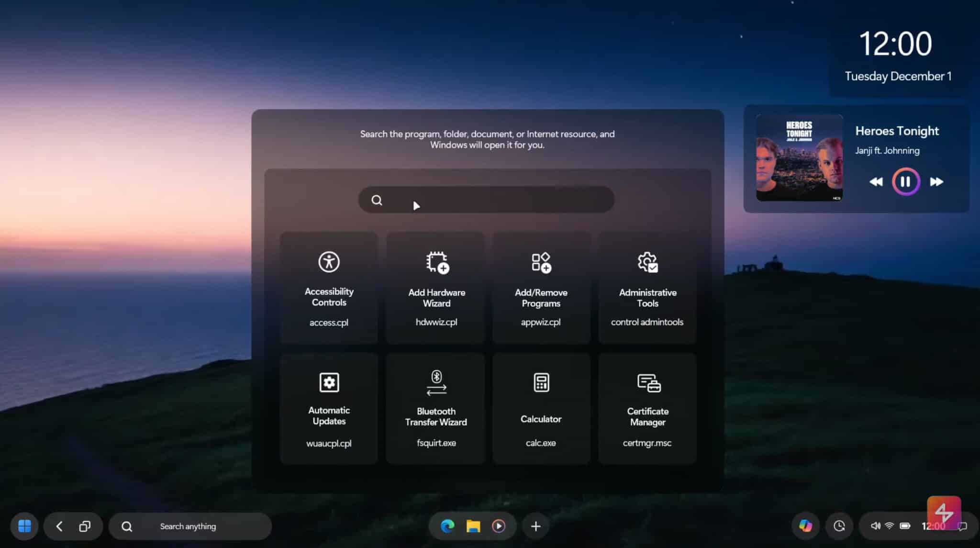Pause the Heroes Tonight track

pos(905,181)
